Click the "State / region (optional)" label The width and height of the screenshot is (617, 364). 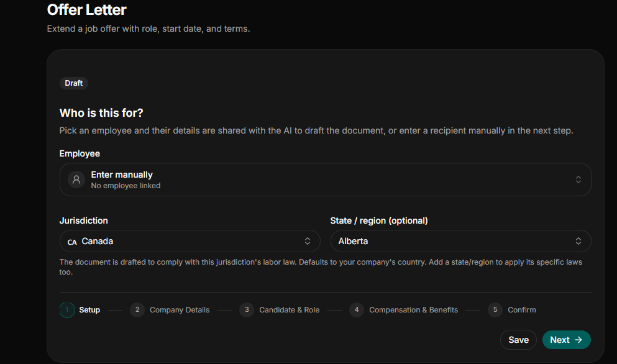(x=379, y=221)
